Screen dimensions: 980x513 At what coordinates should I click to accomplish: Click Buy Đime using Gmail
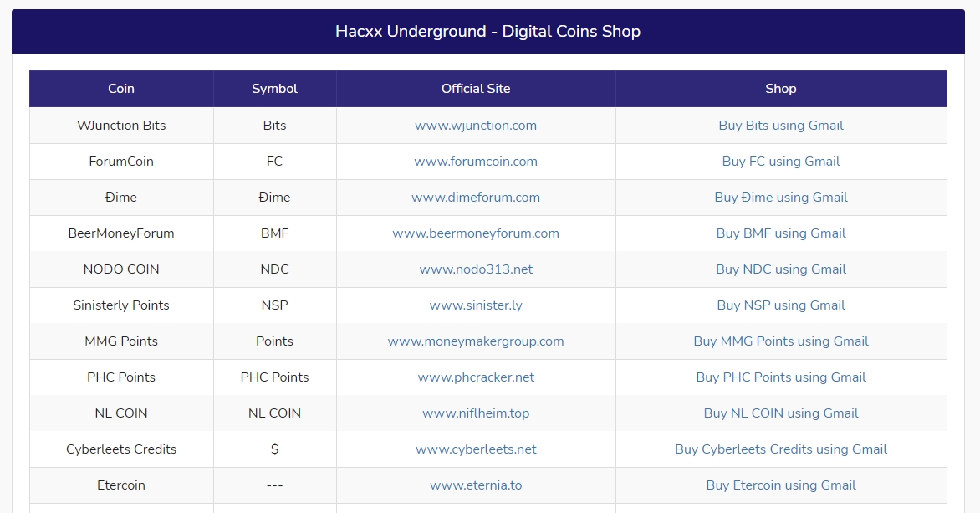(x=781, y=197)
